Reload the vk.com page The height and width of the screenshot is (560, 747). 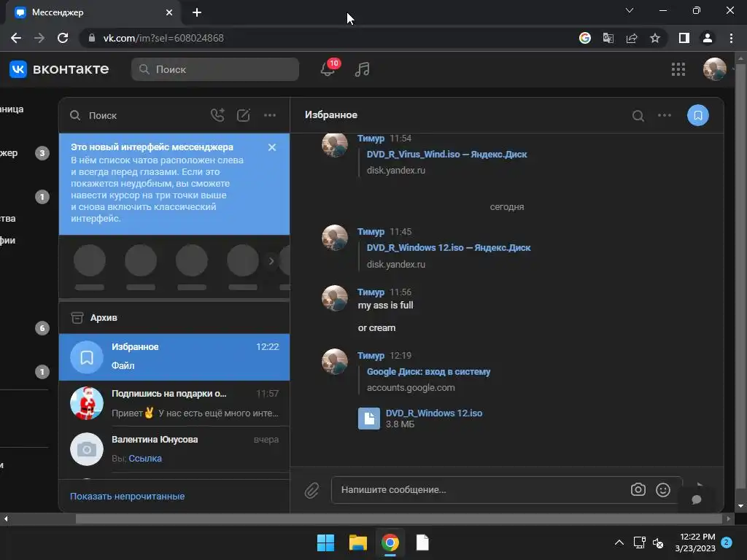[x=63, y=38]
